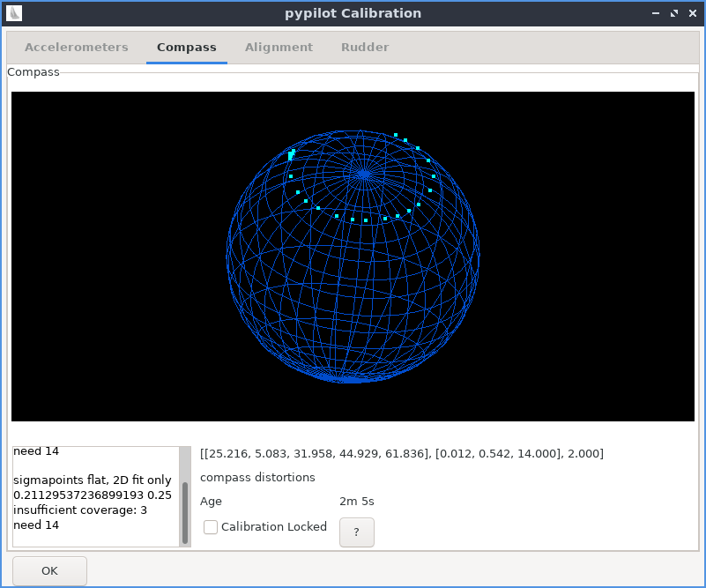The height and width of the screenshot is (588, 706).
Task: Click the 'insufficient coverage: 3' message
Action: click(80, 510)
